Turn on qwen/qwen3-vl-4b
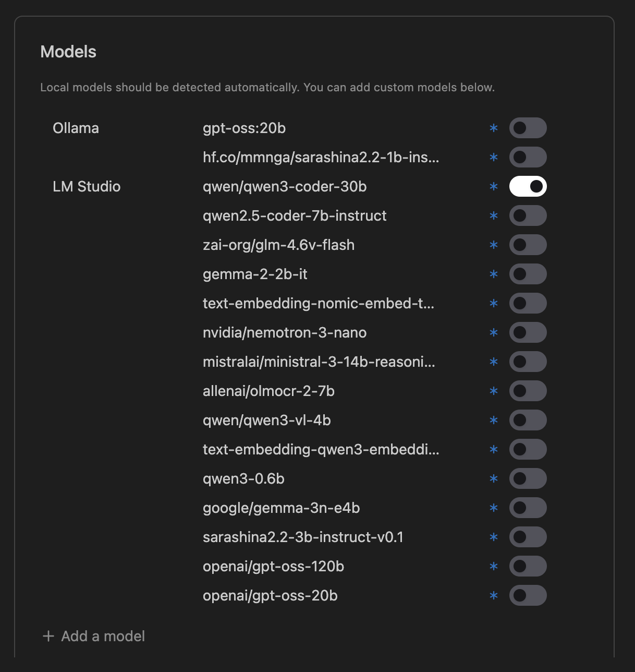The image size is (635, 672). pos(528,420)
